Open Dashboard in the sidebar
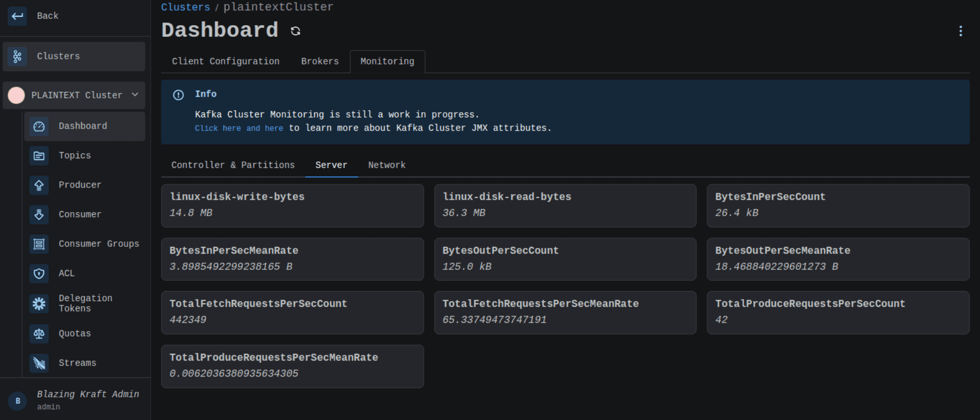The height and width of the screenshot is (420, 980). [x=85, y=127]
